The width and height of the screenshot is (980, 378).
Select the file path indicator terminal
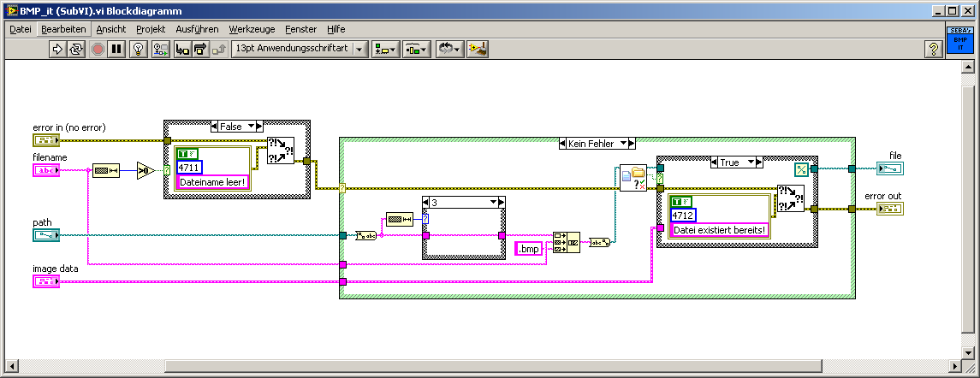[x=889, y=168]
